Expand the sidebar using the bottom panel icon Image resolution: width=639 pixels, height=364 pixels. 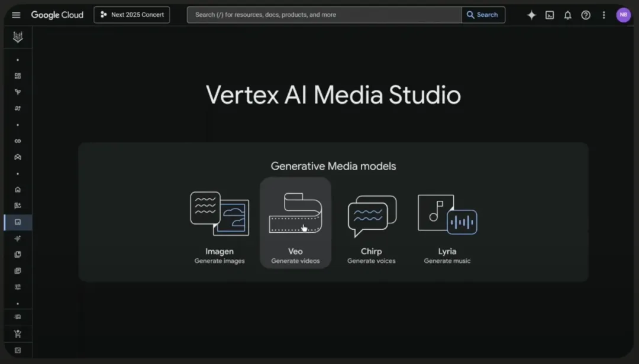tap(18, 350)
